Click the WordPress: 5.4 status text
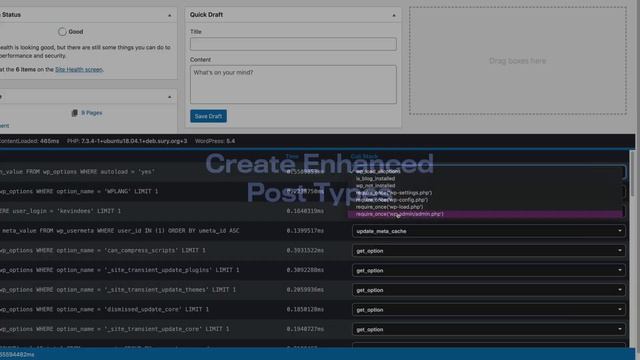Viewport: 640px width, 360px height. pyautogui.click(x=215, y=141)
